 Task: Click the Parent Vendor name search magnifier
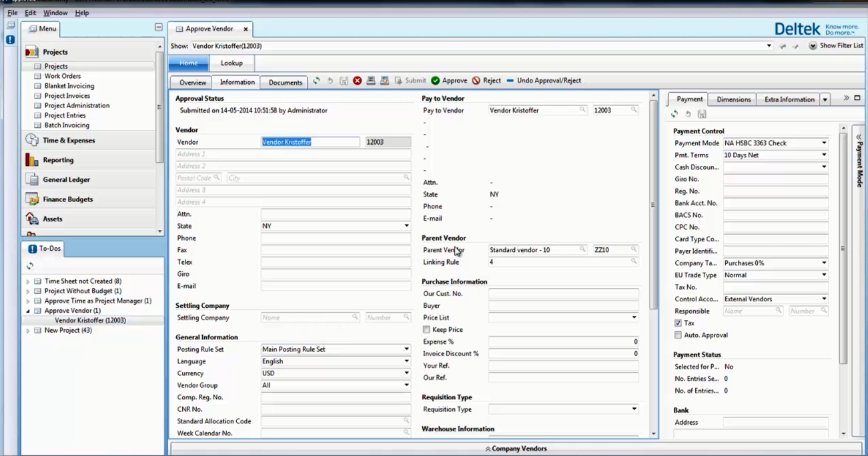(582, 249)
